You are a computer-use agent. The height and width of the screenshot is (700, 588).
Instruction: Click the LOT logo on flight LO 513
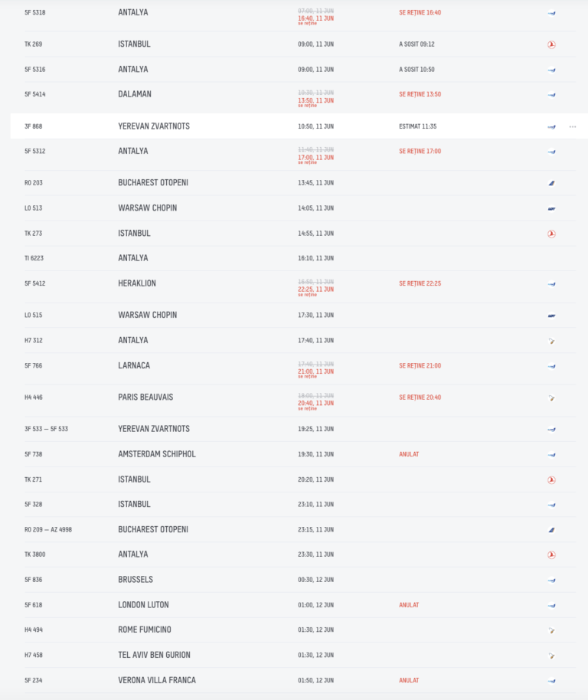tap(551, 208)
